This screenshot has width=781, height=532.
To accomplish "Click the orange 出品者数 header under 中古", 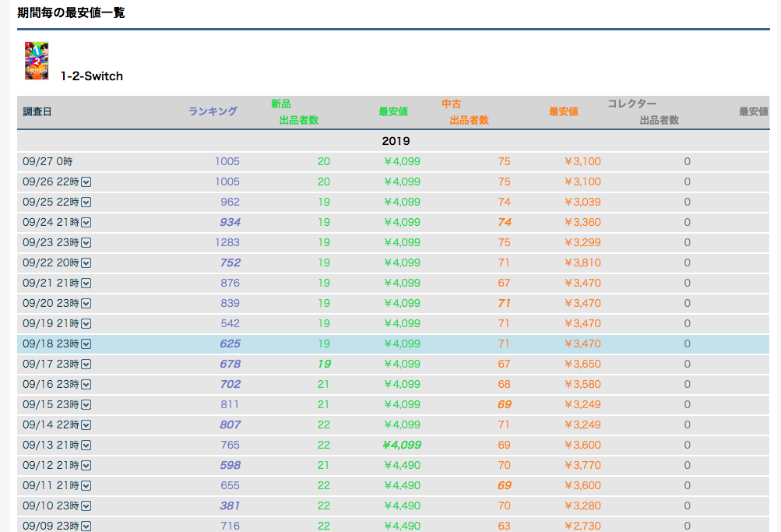I will coord(470,120).
